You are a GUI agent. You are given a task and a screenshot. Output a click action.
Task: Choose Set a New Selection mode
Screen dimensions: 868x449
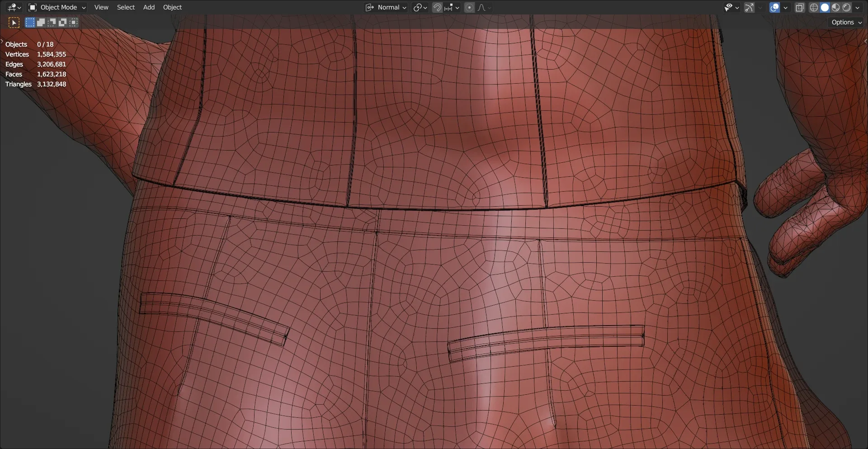click(30, 22)
